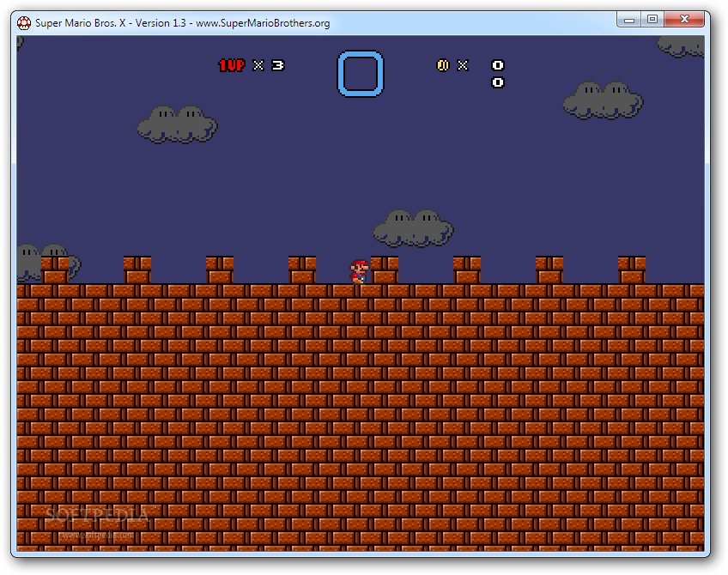Image resolution: width=728 pixels, height=575 pixels.
Task: Click the Mario character sprite
Action: click(x=359, y=271)
